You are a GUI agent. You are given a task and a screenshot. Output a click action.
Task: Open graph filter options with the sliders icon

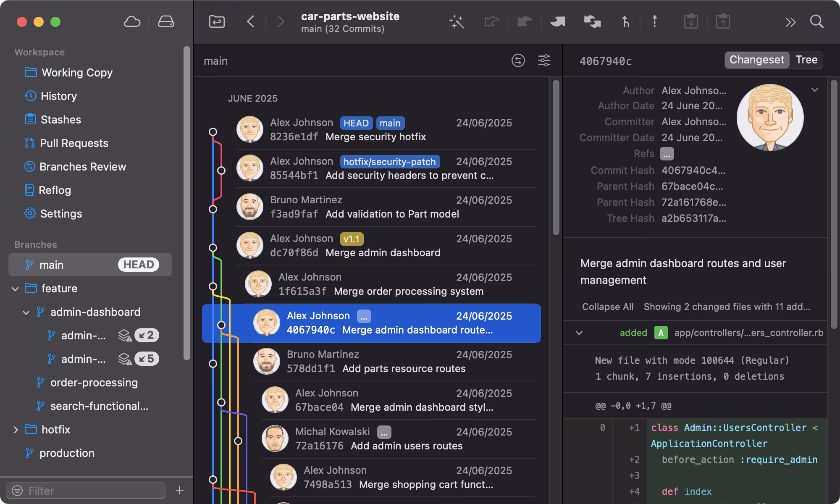[544, 60]
